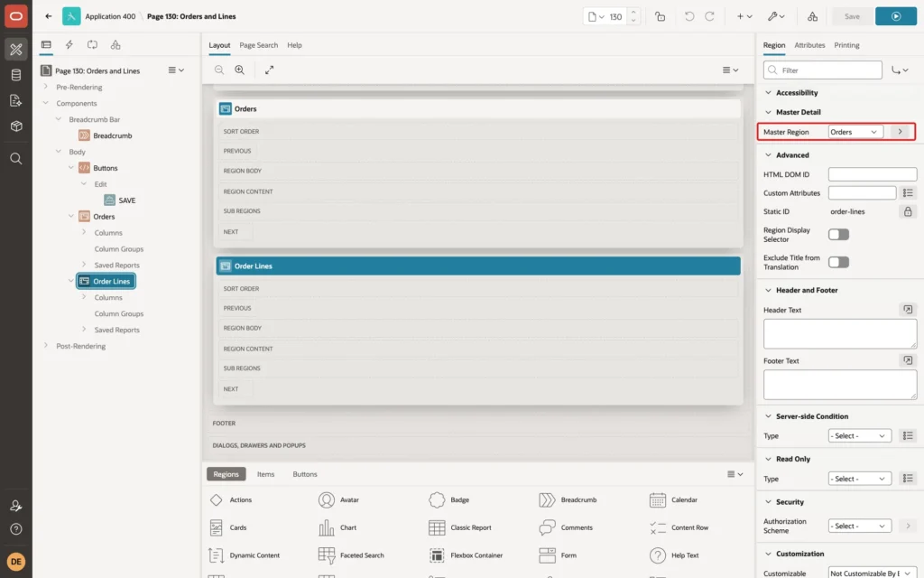Open the property editor go-to-group menu
This screenshot has width=924, height=578.
900,70
